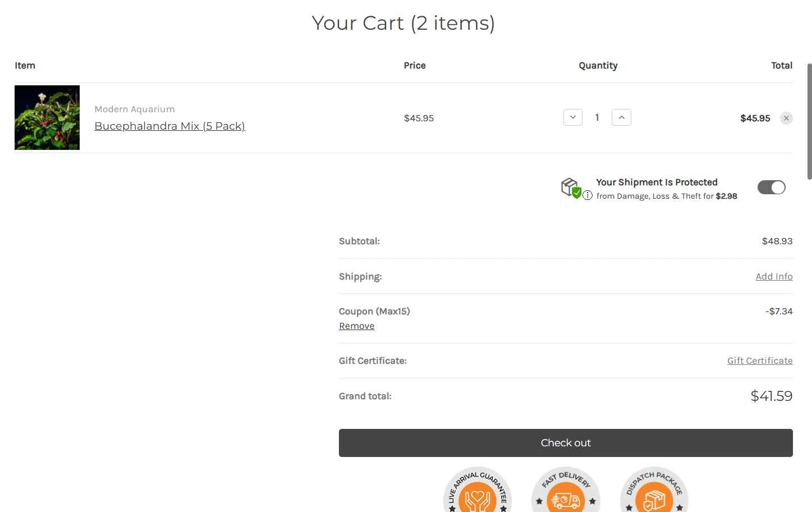This screenshot has height=512, width=812.
Task: Click the Your Cart (2 items) heading
Action: click(403, 23)
